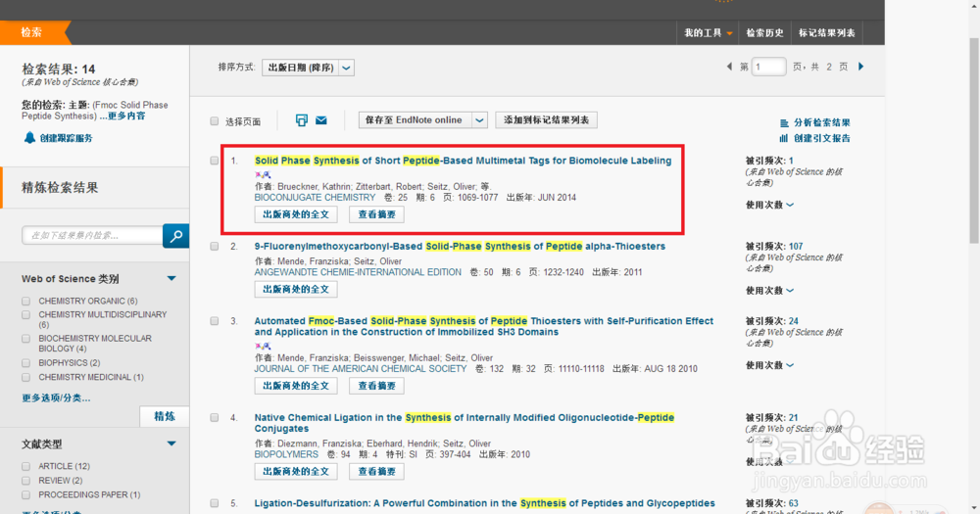The height and width of the screenshot is (514, 980).
Task: Click the search within results field
Action: click(x=92, y=235)
